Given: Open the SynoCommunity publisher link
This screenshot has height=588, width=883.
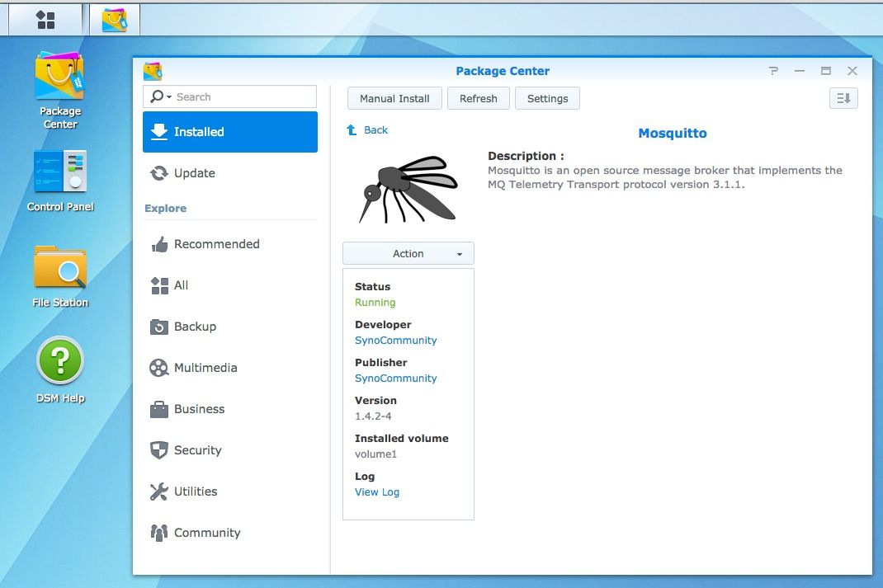Looking at the screenshot, I should point(395,379).
